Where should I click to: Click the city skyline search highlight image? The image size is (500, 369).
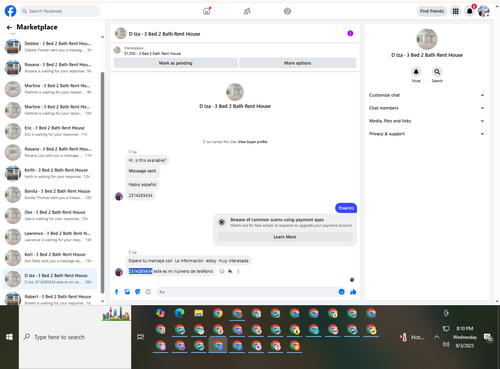[116, 314]
